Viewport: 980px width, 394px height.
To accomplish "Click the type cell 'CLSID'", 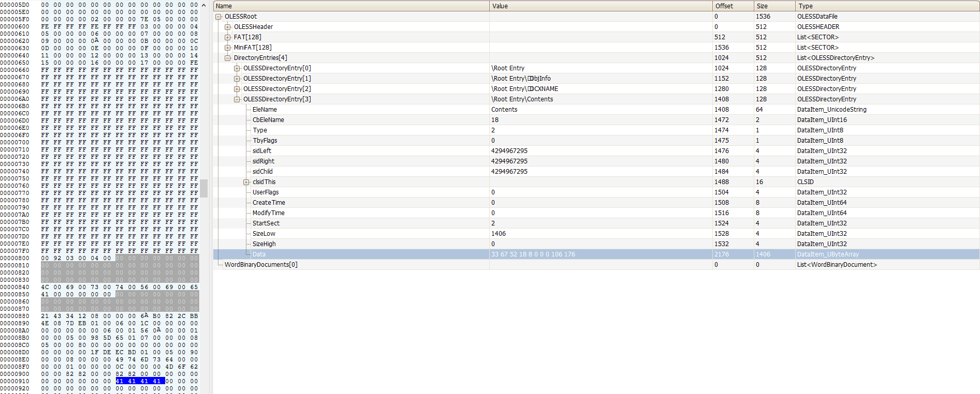I will pyautogui.click(x=806, y=182).
